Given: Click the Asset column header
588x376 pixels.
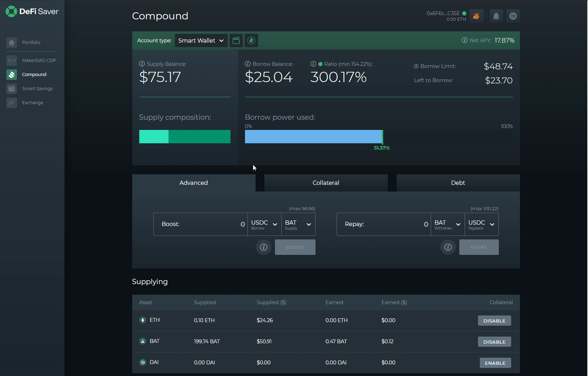Looking at the screenshot, I should click(x=146, y=302).
